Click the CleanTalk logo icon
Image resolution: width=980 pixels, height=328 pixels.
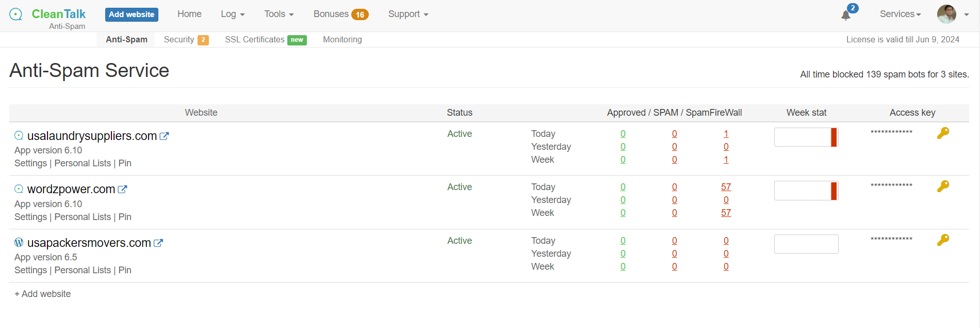[x=16, y=14]
